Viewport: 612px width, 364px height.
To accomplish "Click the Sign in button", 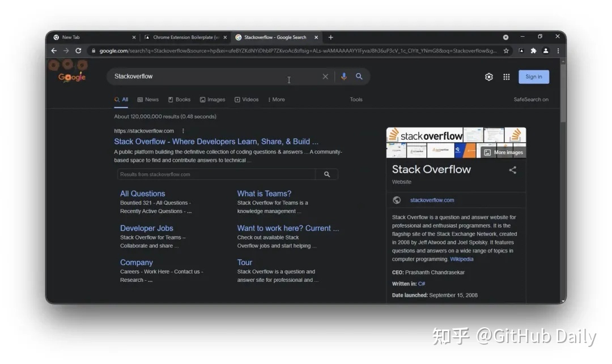I will coord(534,77).
